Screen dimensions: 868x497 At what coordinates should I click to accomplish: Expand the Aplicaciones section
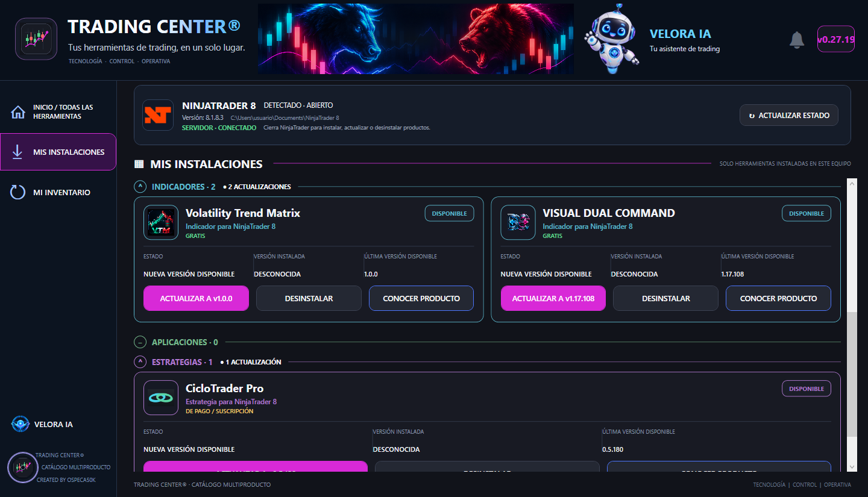[x=140, y=342]
